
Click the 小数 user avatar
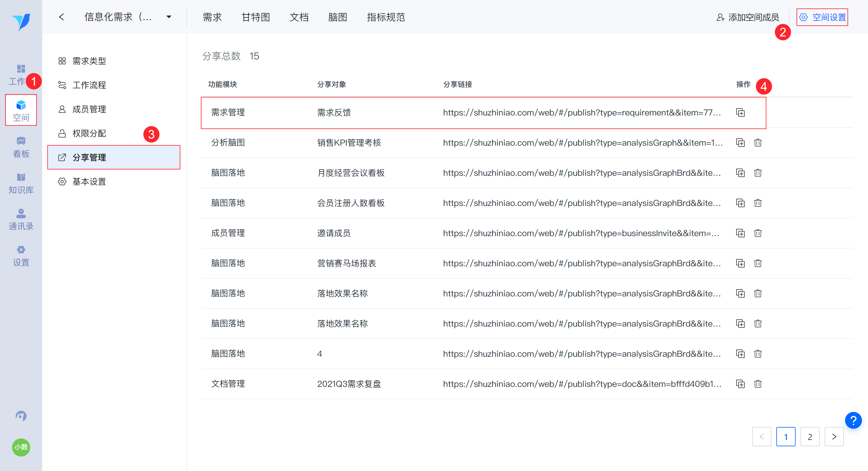point(21,447)
